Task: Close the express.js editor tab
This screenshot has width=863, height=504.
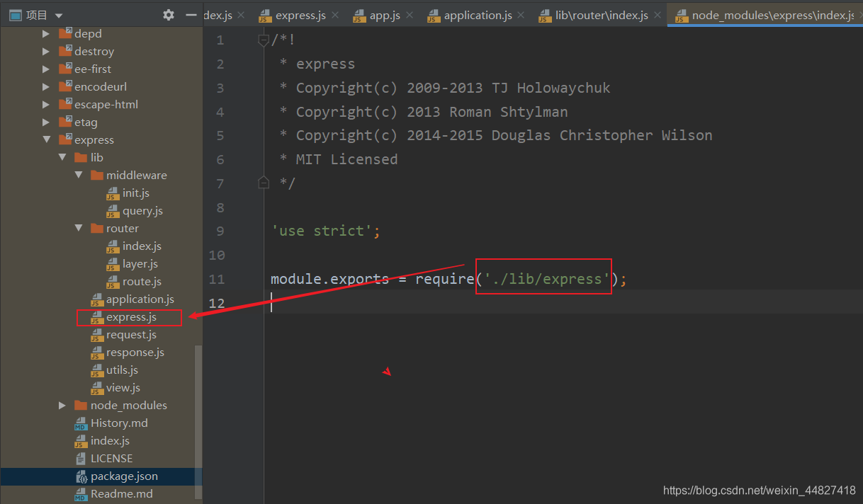Action: point(335,15)
